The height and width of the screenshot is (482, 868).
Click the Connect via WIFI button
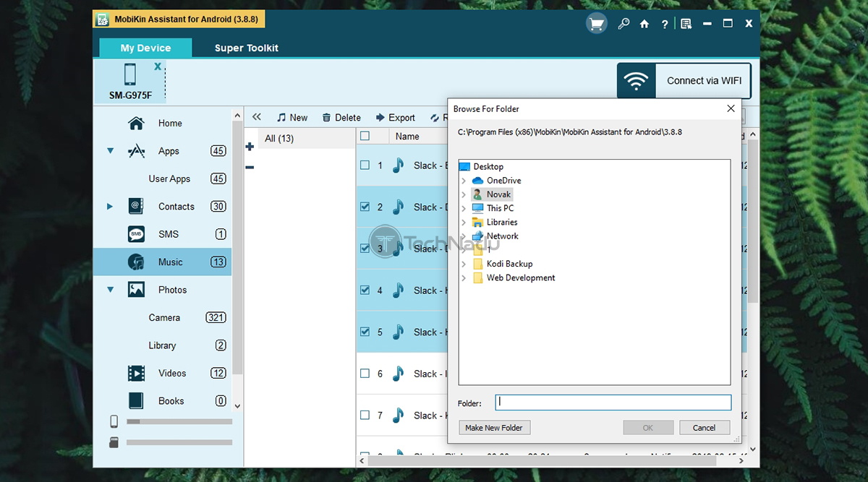pyautogui.click(x=684, y=81)
